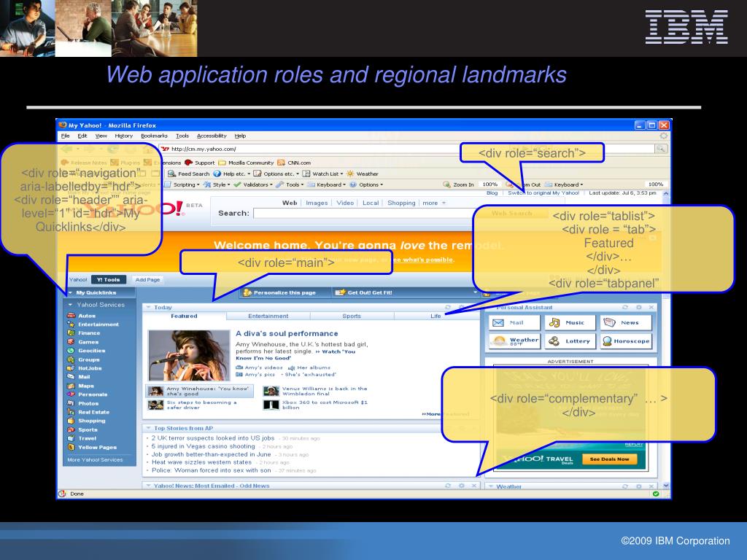Collapse the Yahoo! Services list
The height and width of the screenshot is (560, 747).
71,305
